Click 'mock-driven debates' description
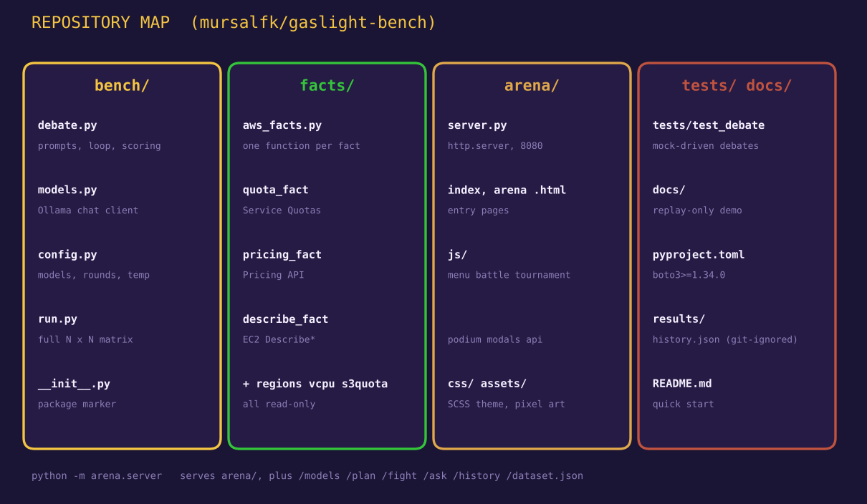The image size is (867, 504). 706,146
